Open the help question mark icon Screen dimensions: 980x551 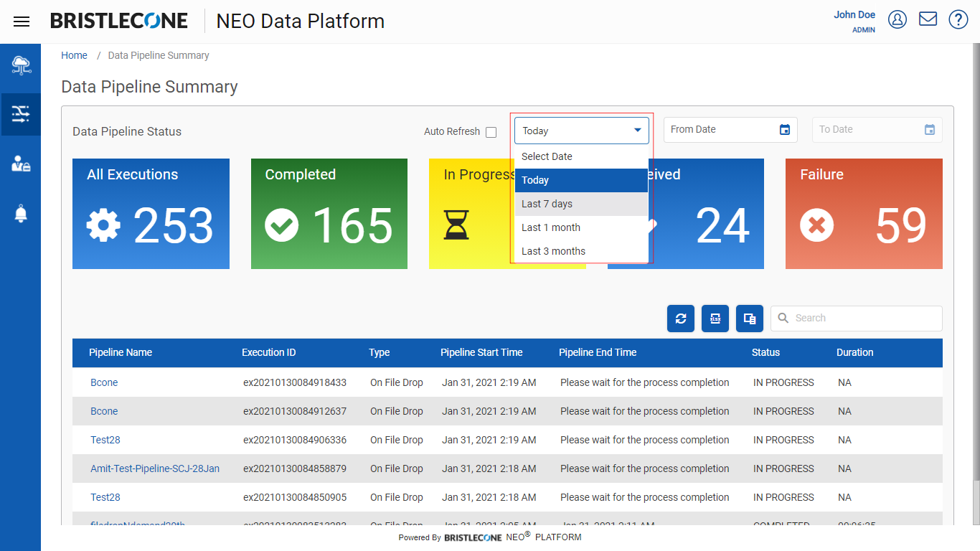pyautogui.click(x=958, y=19)
